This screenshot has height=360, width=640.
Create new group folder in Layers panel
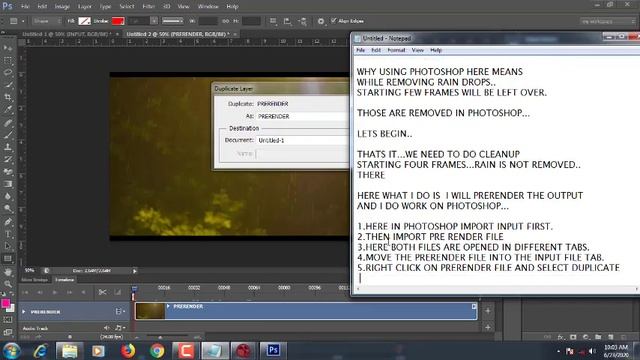[598, 337]
